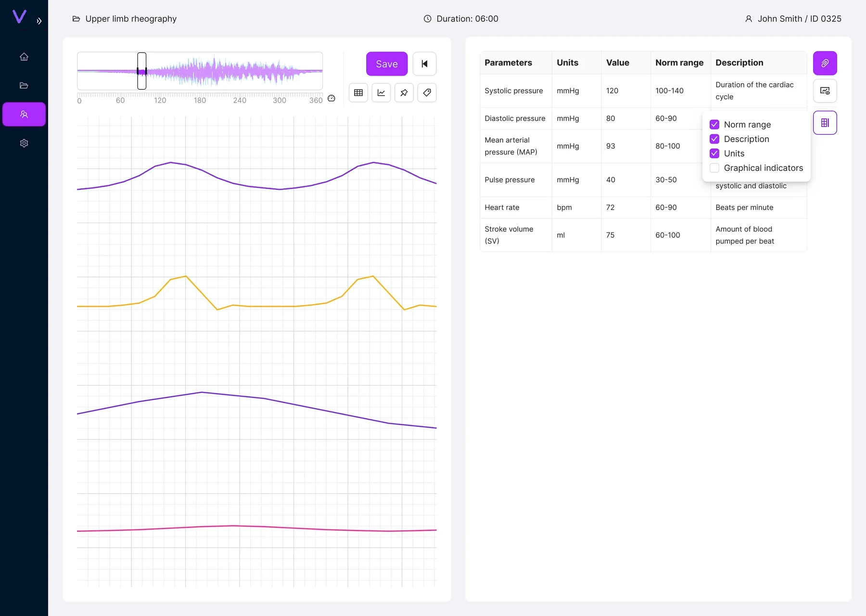Click the Mean arterial pressure (MAP) label
The image size is (866, 616).
pos(511,146)
